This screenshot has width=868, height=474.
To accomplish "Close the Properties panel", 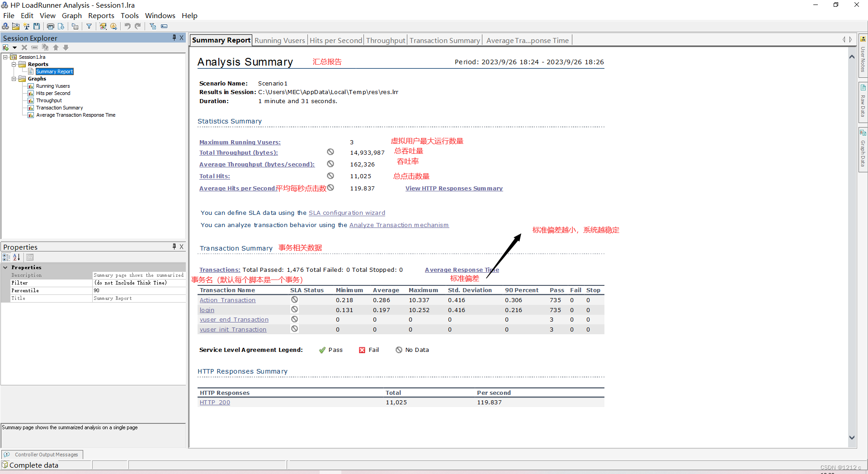I will tap(181, 246).
